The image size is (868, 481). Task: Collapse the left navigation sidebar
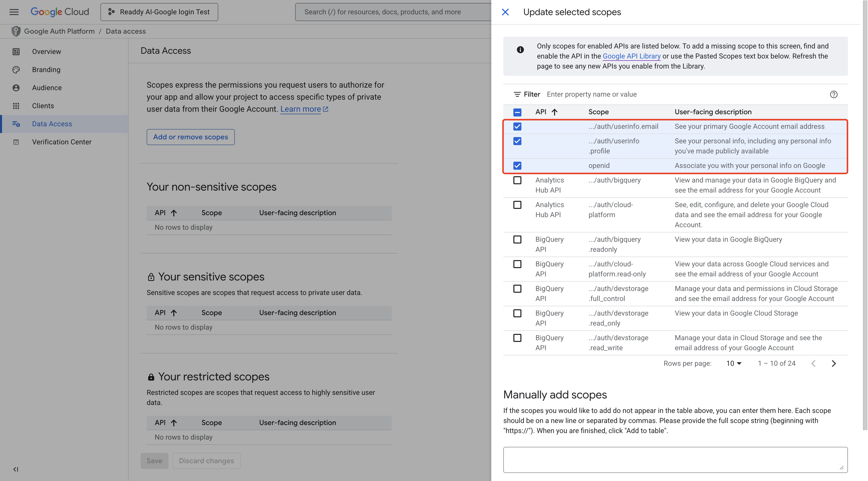coord(16,469)
